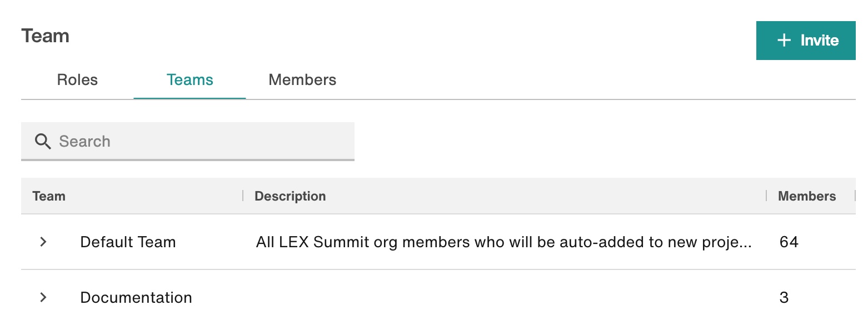Click the 3 members count for Documentation
868x320 pixels.
tap(784, 298)
